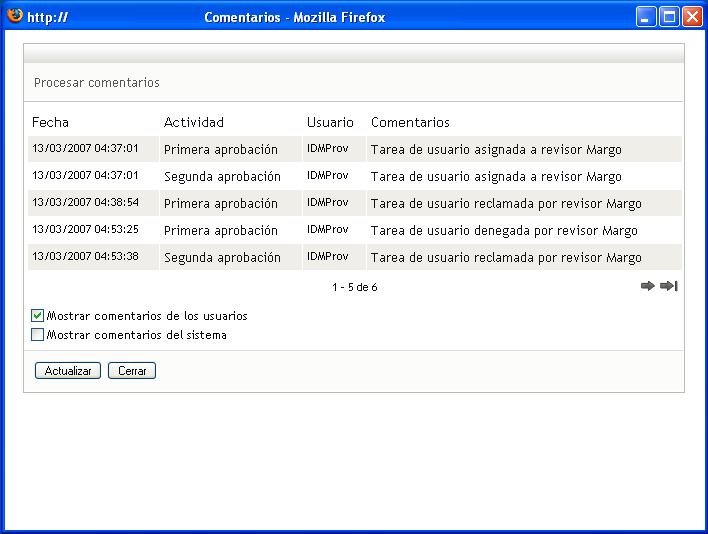708x534 pixels.
Task: Go to next page of comments
Action: coord(647,286)
